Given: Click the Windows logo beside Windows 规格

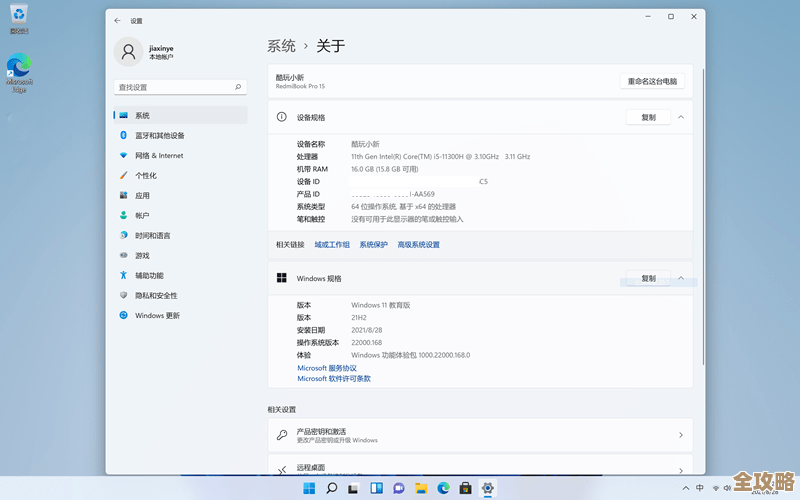Looking at the screenshot, I should click(x=281, y=278).
